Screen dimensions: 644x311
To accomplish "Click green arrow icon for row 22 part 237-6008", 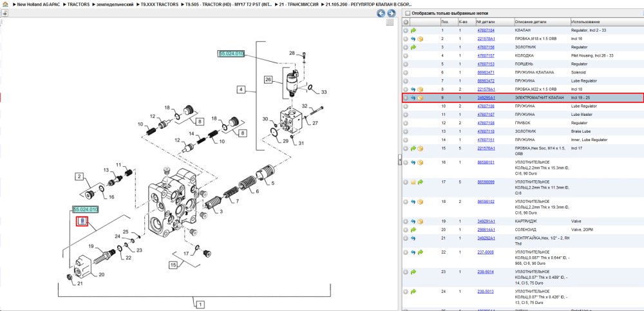I will (x=421, y=252).
